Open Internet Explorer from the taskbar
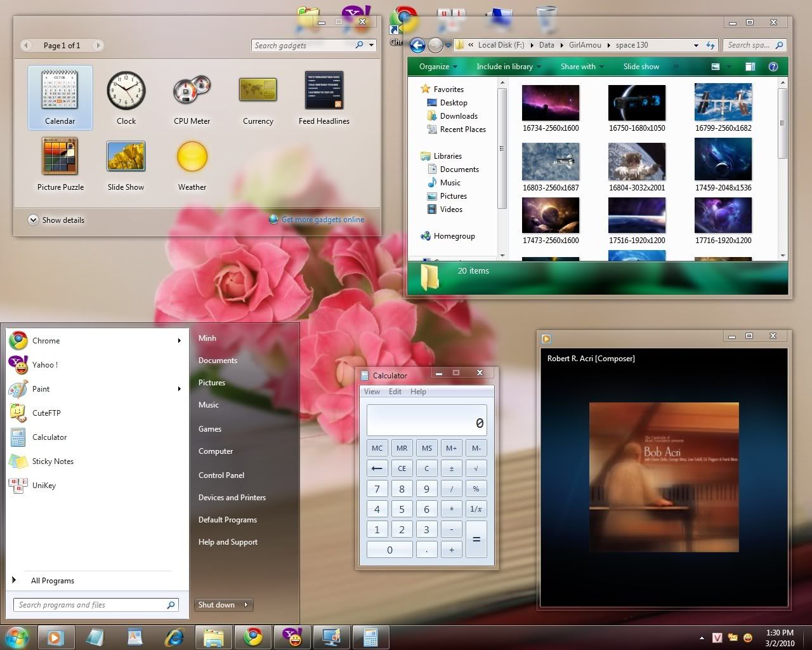812x650 pixels. click(x=174, y=637)
